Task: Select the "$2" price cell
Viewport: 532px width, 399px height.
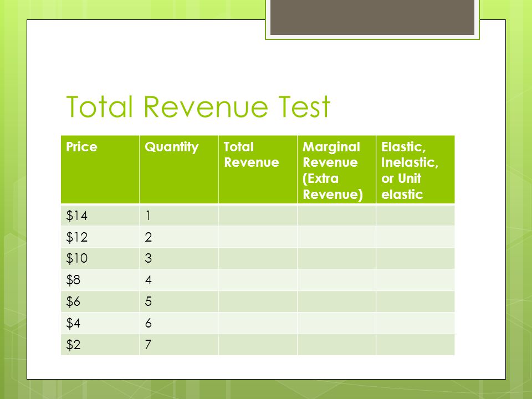Action: pyautogui.click(x=100, y=345)
